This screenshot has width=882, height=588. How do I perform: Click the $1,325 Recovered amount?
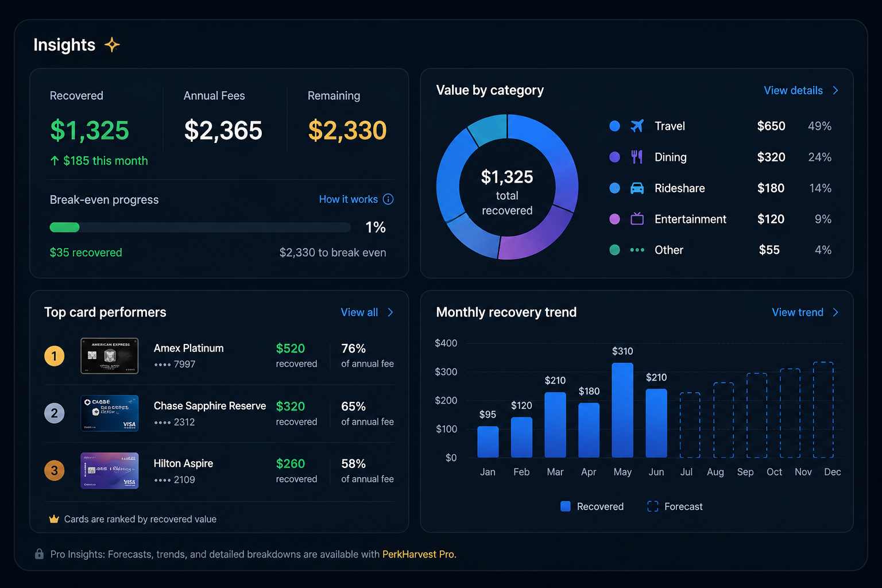coord(90,130)
